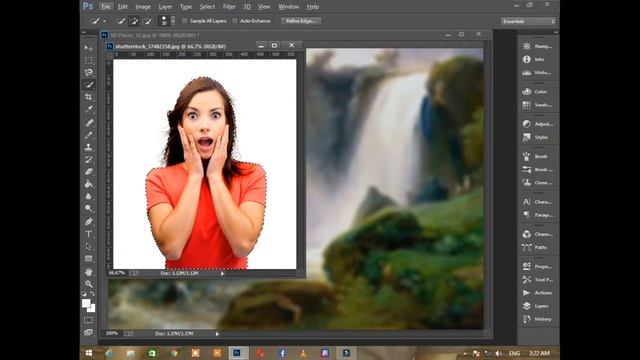The image size is (640, 360).
Task: Select the Rectangular Marquee tool
Action: [x=89, y=60]
